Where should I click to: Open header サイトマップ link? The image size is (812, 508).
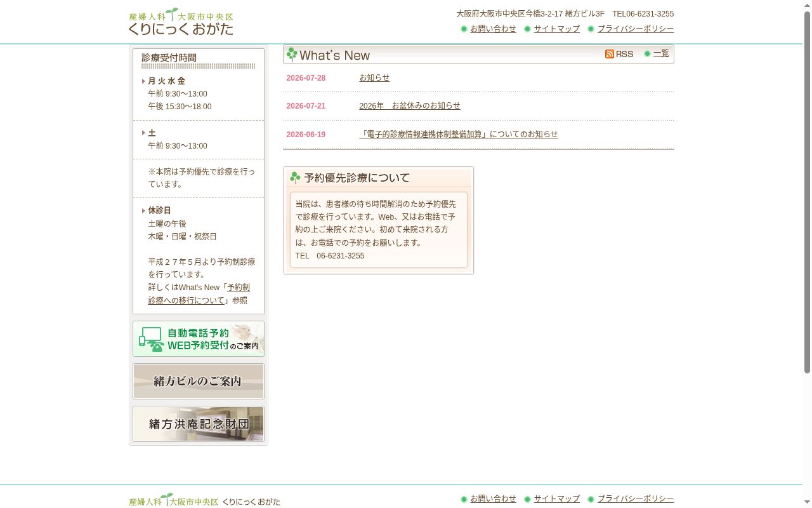(x=556, y=29)
